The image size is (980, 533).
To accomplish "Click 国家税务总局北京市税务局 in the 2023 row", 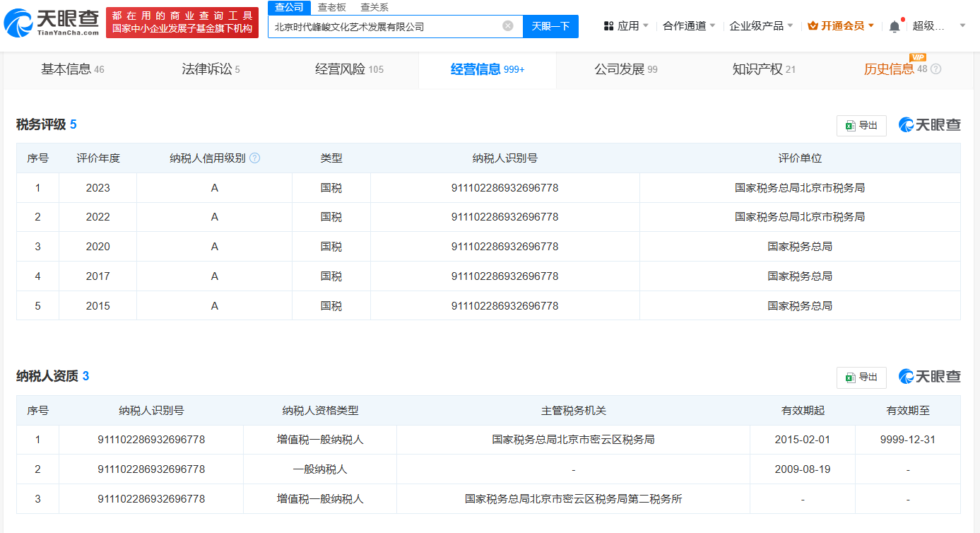I will (800, 188).
